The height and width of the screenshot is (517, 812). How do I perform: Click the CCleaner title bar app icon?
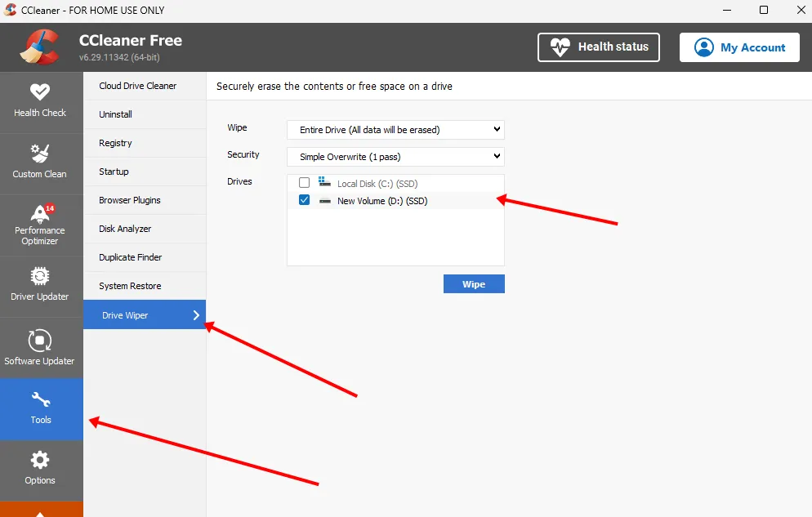coord(10,10)
